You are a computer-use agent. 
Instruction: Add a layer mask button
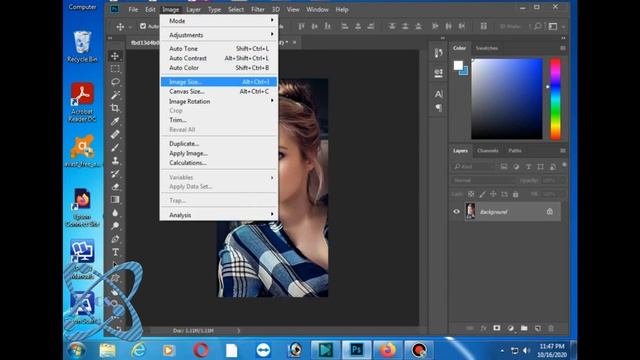click(x=497, y=328)
